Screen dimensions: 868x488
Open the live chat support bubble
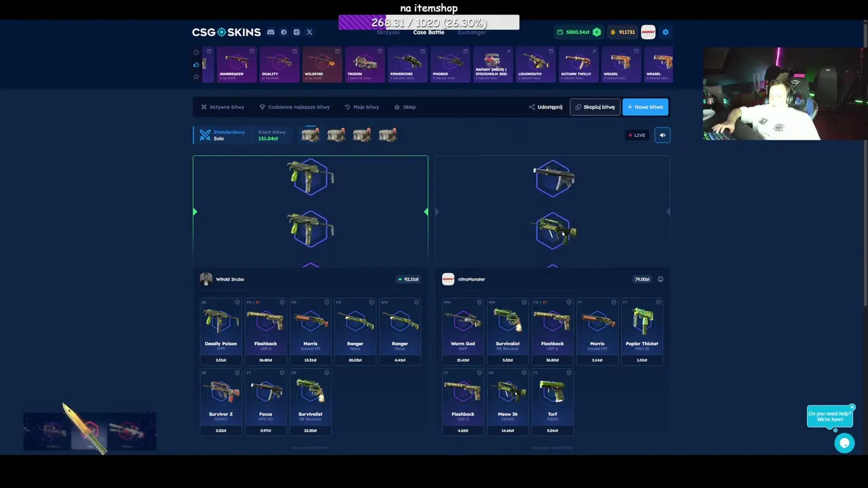coord(844,443)
